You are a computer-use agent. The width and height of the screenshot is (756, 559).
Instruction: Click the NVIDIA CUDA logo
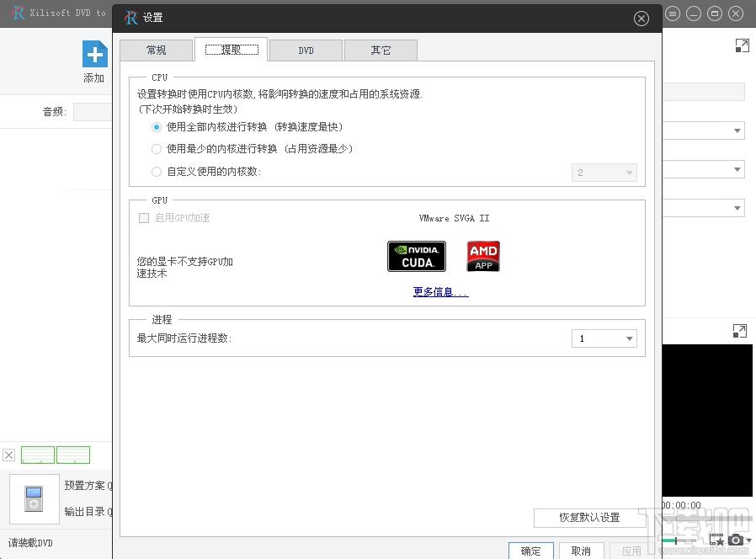[x=417, y=256]
